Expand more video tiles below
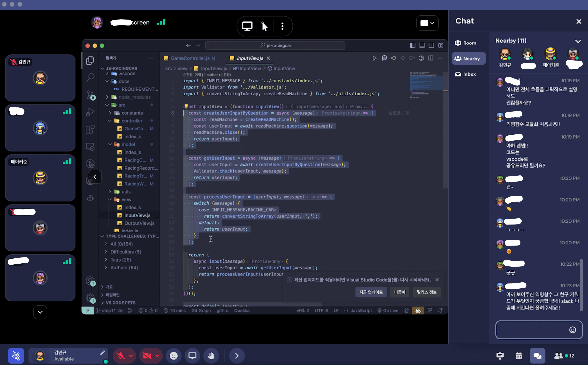588x365 pixels. pyautogui.click(x=40, y=312)
